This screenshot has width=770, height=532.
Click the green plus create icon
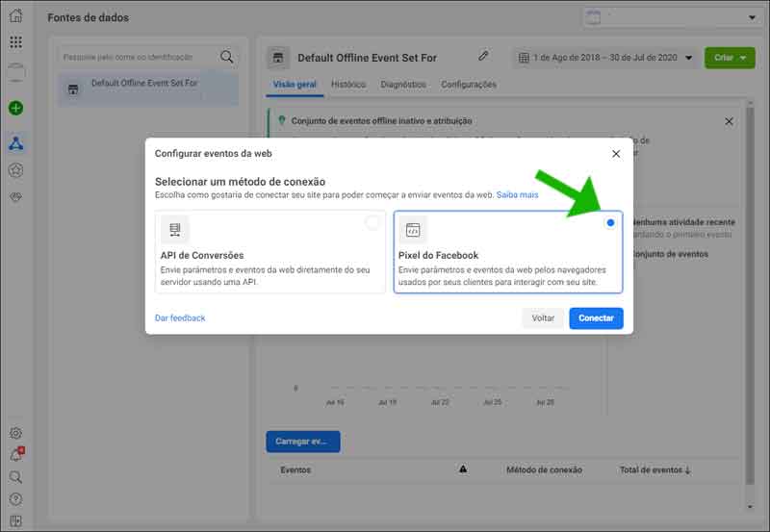click(15, 108)
